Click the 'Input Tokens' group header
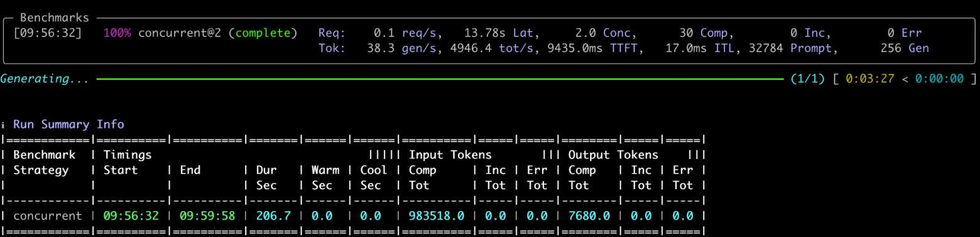This screenshot has height=237, width=980. point(450,155)
